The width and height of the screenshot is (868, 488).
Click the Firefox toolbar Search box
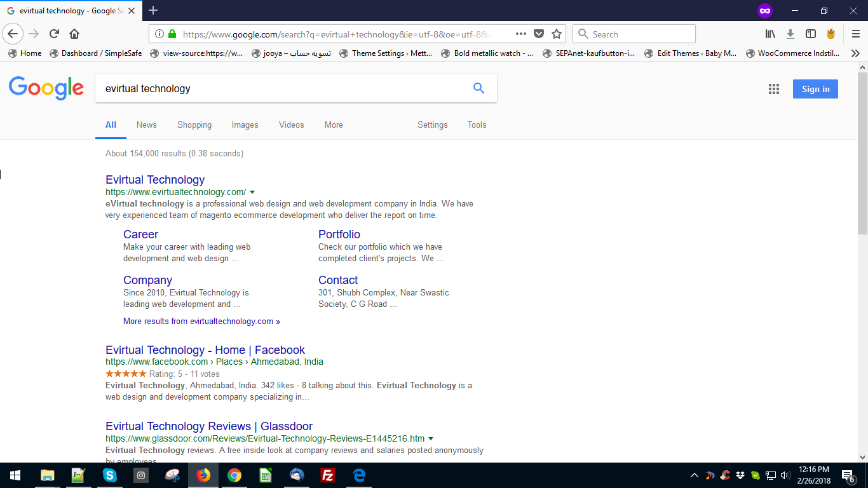(634, 34)
